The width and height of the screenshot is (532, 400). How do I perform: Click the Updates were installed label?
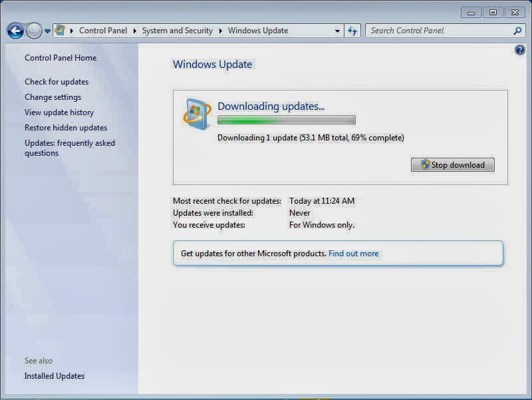click(x=213, y=213)
